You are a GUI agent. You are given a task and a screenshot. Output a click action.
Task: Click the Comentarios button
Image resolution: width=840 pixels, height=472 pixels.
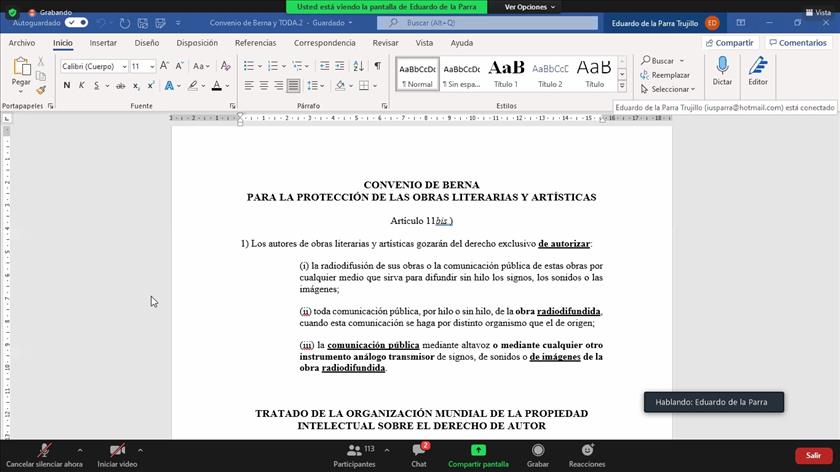[798, 43]
